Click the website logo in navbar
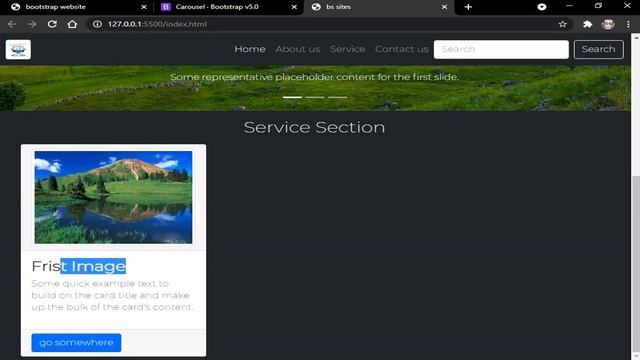This screenshot has height=360, width=640. [18, 49]
